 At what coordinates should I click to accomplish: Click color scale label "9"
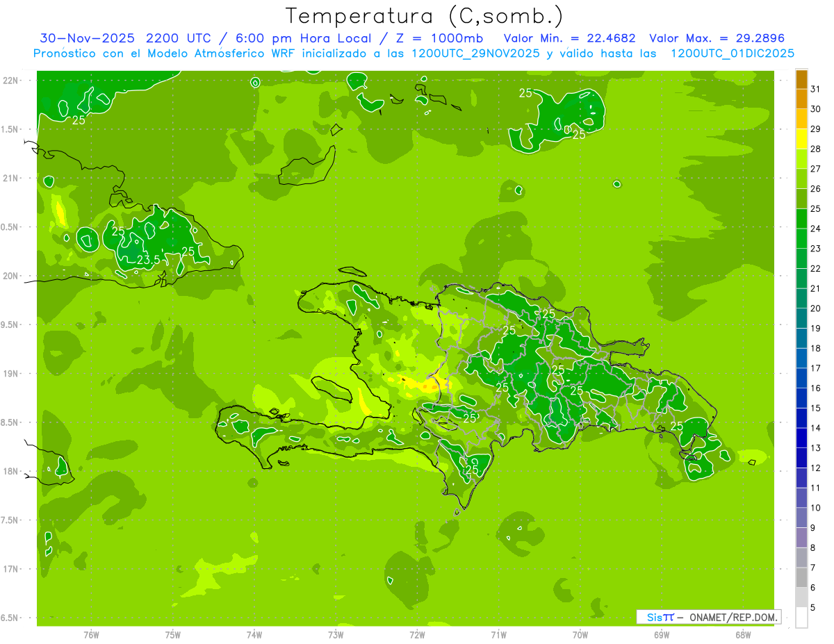813,528
